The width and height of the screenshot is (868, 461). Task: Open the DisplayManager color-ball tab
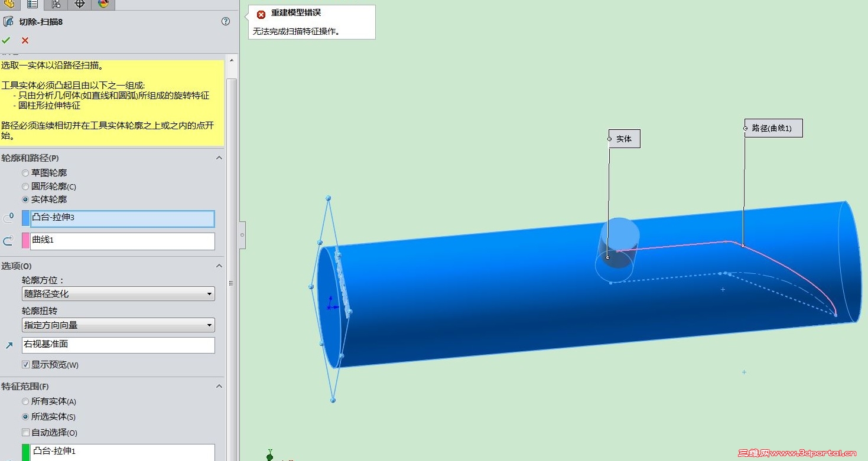point(103,4)
